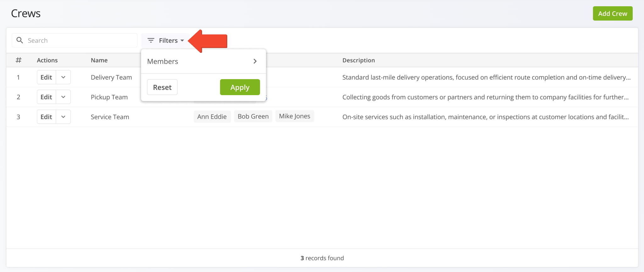Image resolution: width=644 pixels, height=272 pixels.
Task: Apply the selected filters
Action: coord(240,87)
